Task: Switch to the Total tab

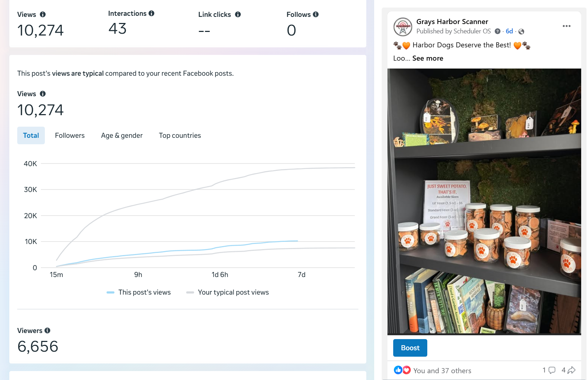Action: click(x=31, y=135)
